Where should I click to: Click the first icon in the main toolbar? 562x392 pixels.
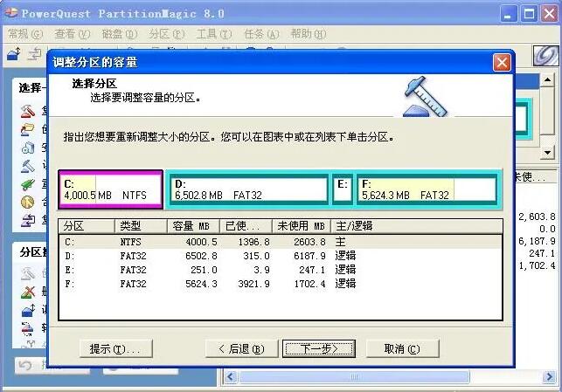13,54
